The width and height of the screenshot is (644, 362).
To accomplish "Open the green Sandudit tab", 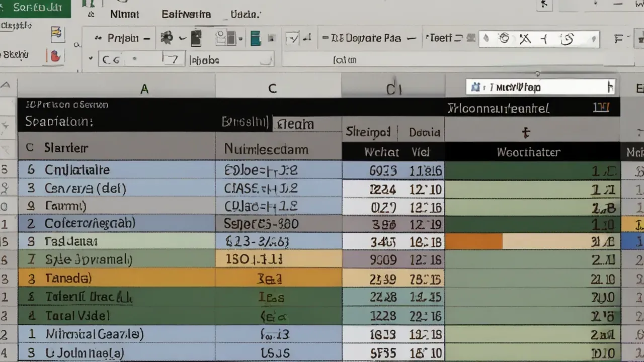I will point(35,9).
